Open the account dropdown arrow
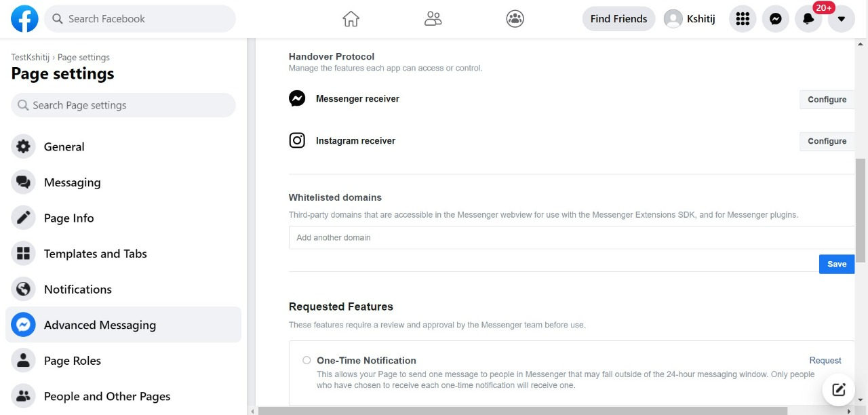 pyautogui.click(x=841, y=19)
